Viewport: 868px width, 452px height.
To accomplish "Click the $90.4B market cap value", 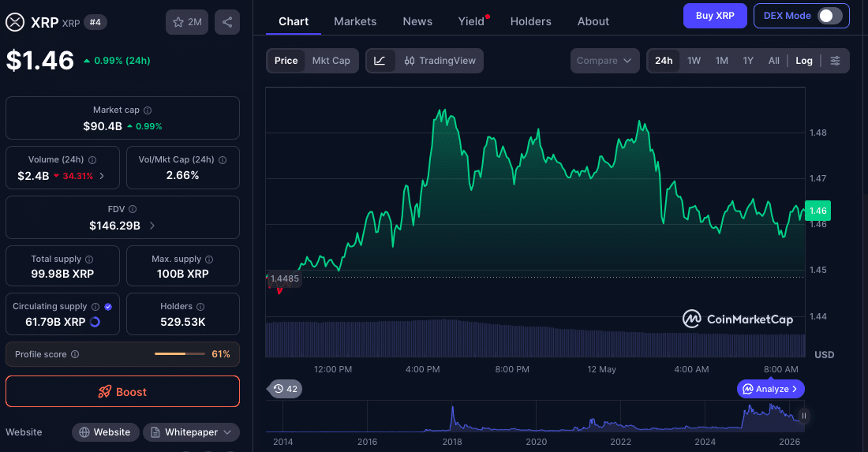I will pos(103,126).
